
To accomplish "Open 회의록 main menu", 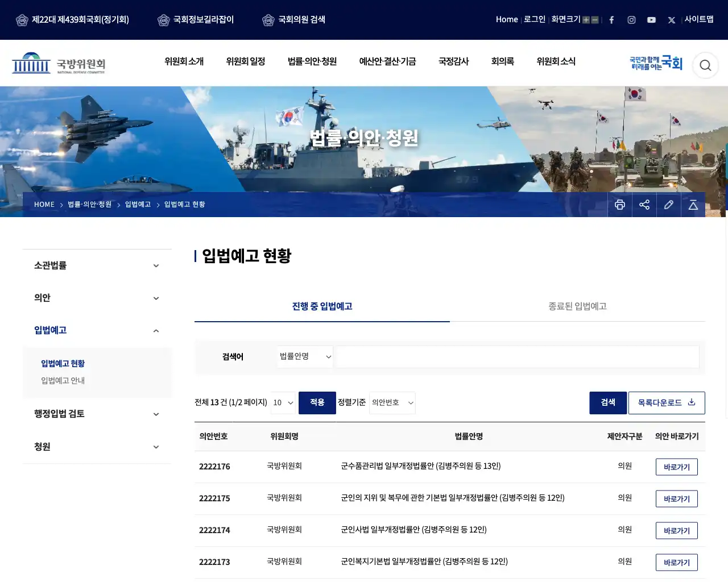I will (x=503, y=61).
